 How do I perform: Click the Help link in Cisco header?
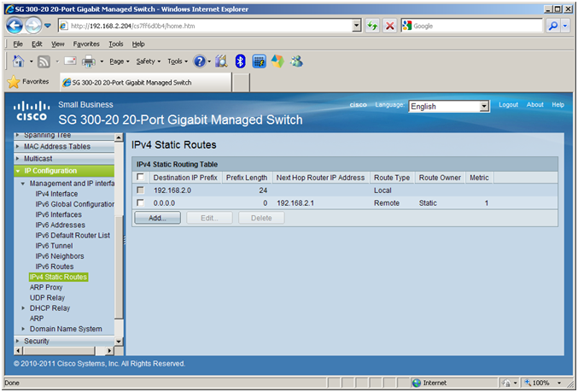point(558,105)
